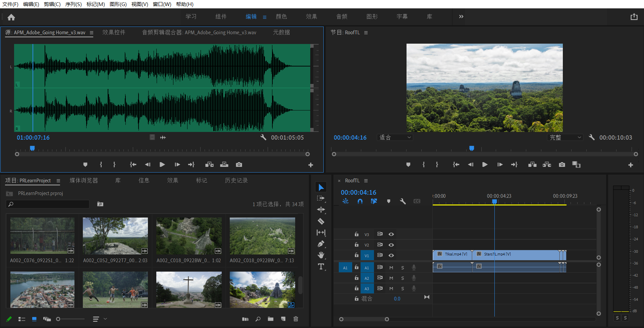Step forward one frame in Source monitor
Viewport: 644px width, 328px height.
click(177, 165)
